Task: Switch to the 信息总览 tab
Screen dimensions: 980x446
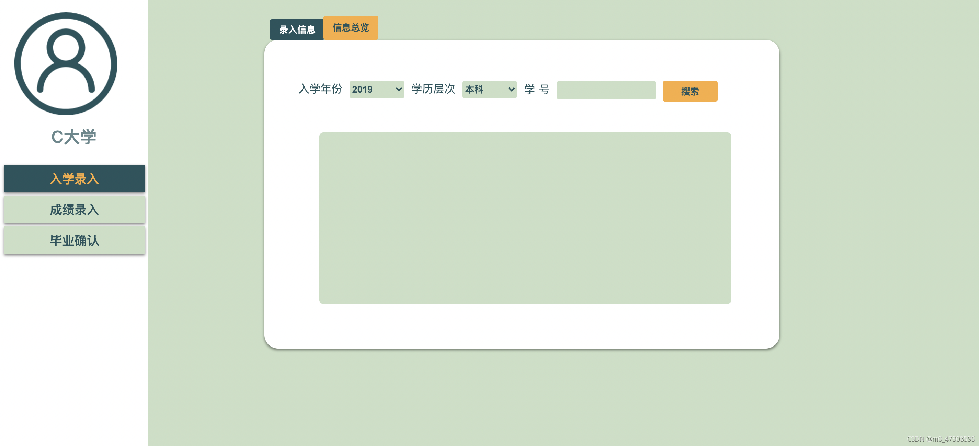Action: (350, 28)
